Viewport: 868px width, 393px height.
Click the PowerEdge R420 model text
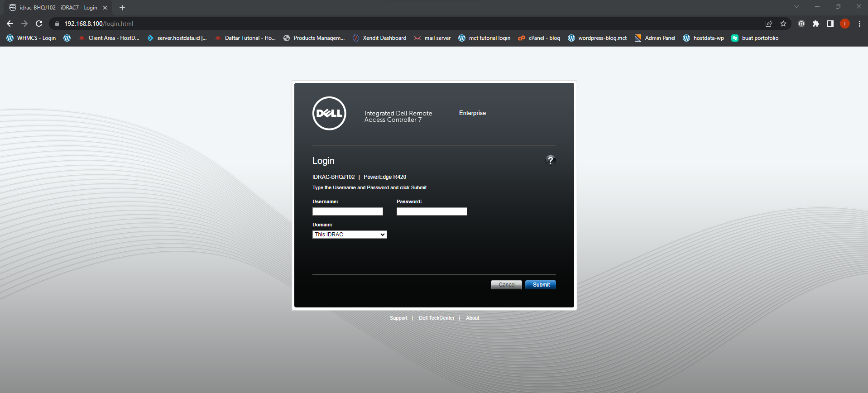pos(385,177)
